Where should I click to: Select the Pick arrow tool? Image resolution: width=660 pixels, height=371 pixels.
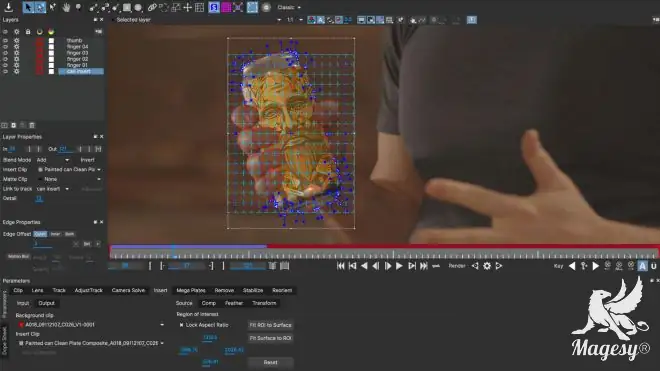pyautogui.click(x=28, y=7)
